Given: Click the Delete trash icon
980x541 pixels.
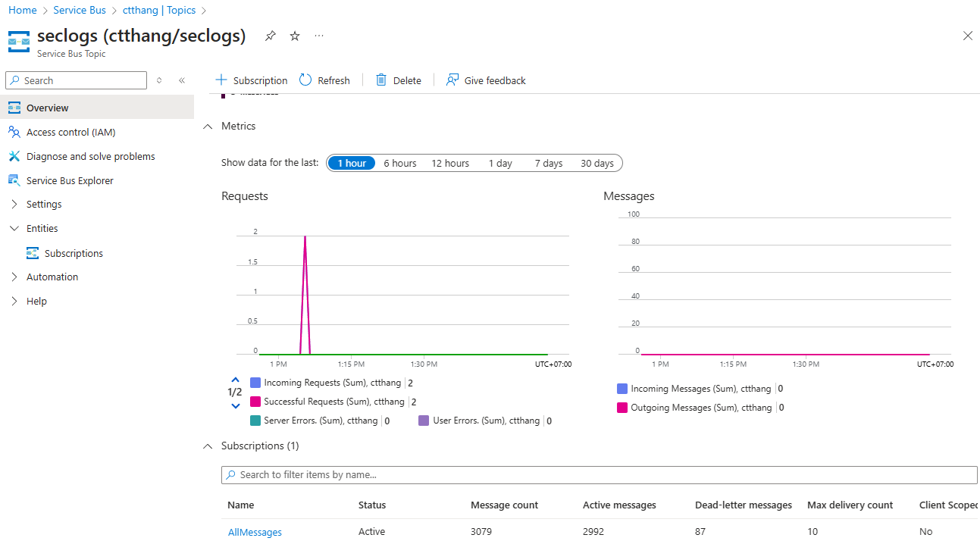Looking at the screenshot, I should tap(381, 80).
